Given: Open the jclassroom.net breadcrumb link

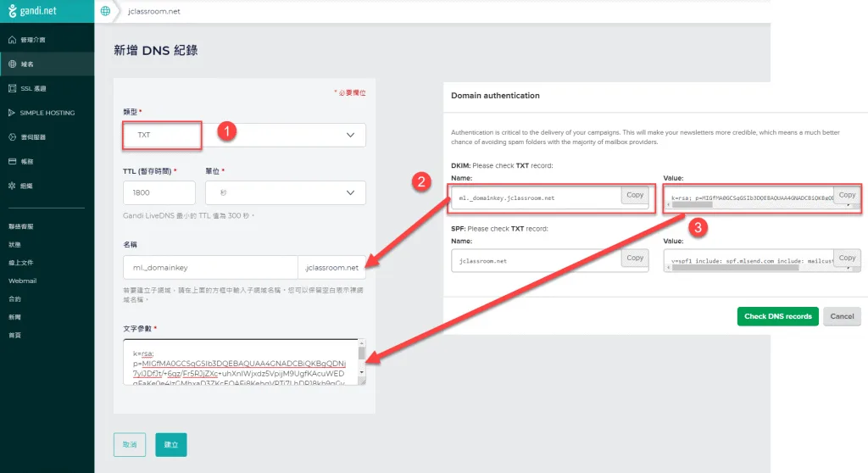Looking at the screenshot, I should tap(154, 11).
